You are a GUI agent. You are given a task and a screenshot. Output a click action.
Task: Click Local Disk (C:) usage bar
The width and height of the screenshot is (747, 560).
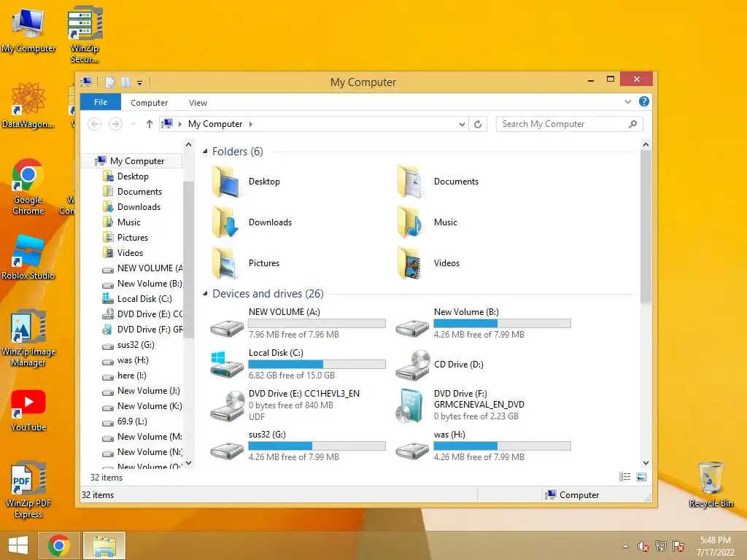tap(317, 365)
